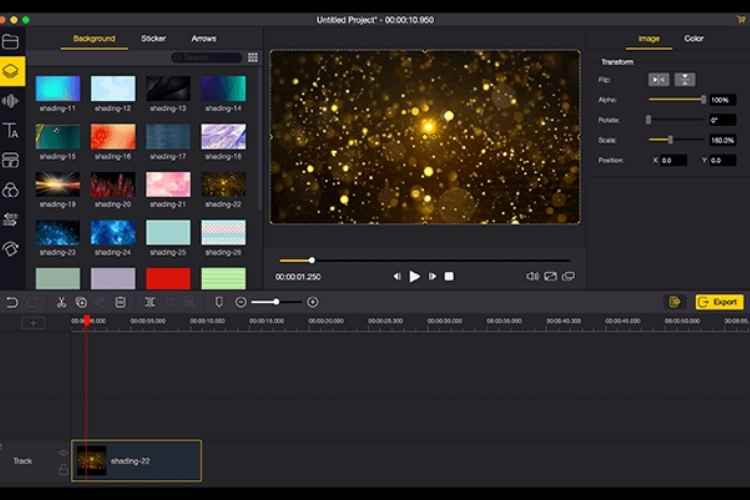The width and height of the screenshot is (750, 500).
Task: Open the Color tab in properties panel
Action: (693, 39)
